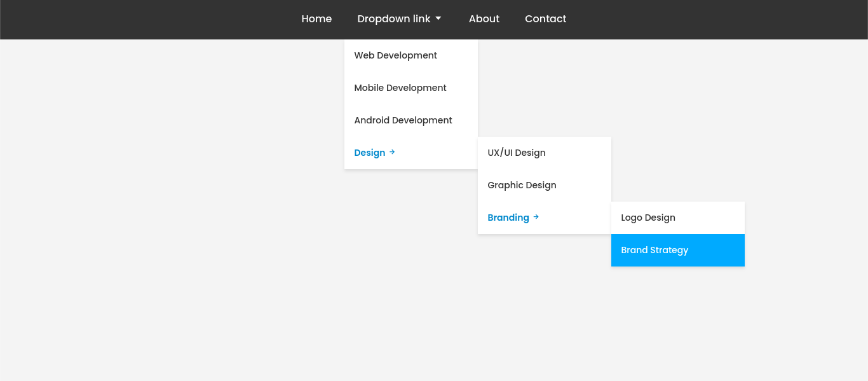Open the About page link
This screenshot has width=868, height=381.
pyautogui.click(x=484, y=18)
